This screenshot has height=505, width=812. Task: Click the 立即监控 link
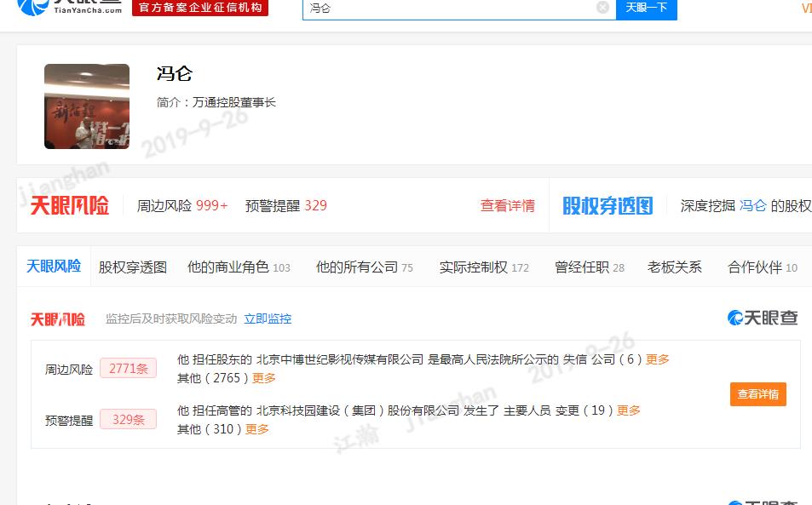268,318
